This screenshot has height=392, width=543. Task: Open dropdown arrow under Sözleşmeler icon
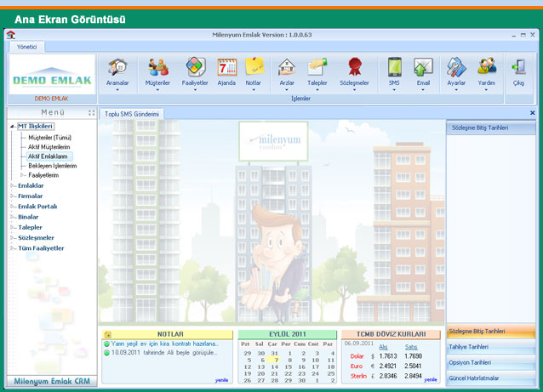click(355, 90)
